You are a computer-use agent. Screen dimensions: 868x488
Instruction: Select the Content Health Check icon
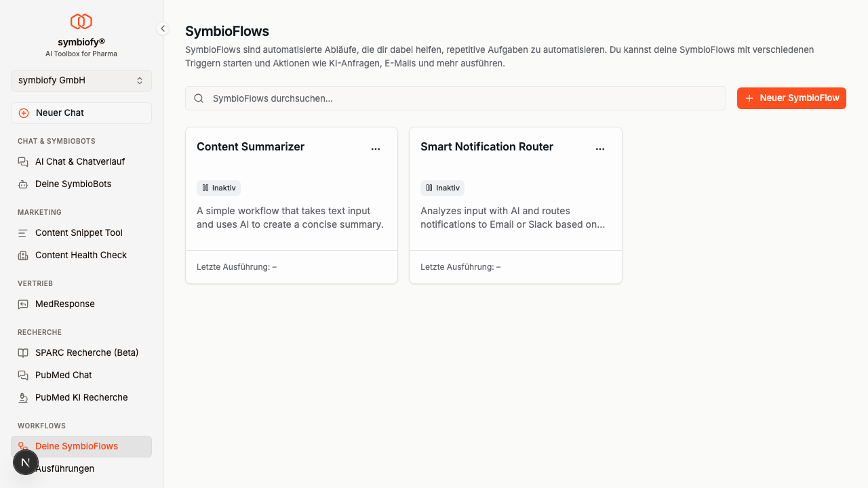click(x=23, y=255)
